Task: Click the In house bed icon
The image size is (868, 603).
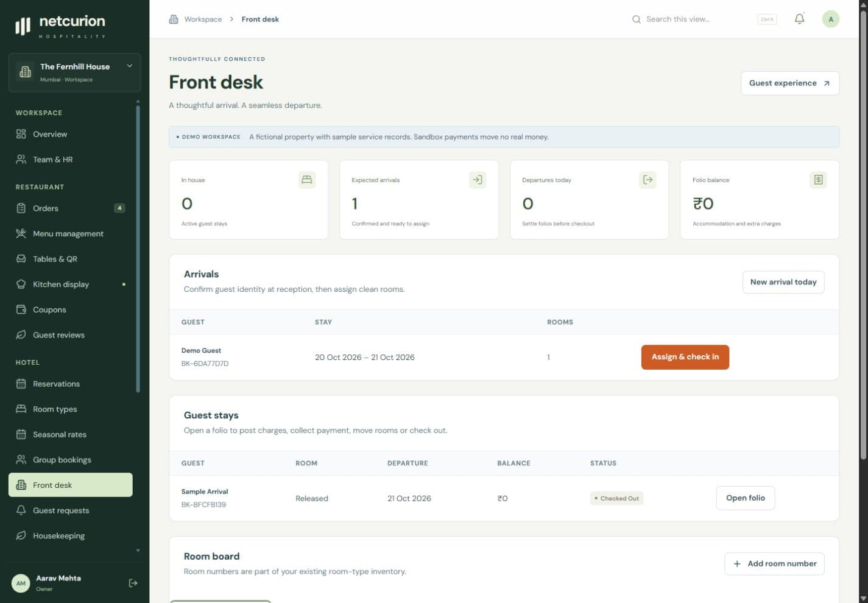Action: [x=307, y=180]
